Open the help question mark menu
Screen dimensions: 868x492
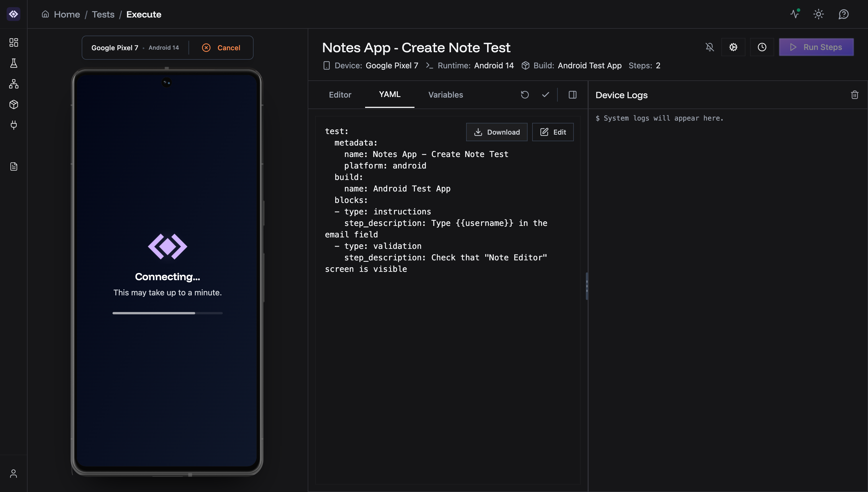pos(843,14)
